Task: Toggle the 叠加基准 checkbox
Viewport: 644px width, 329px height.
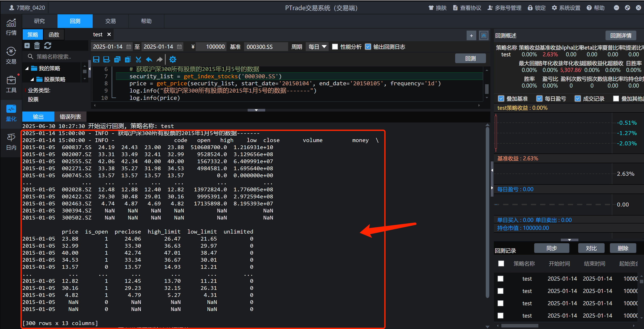Action: tap(501, 99)
